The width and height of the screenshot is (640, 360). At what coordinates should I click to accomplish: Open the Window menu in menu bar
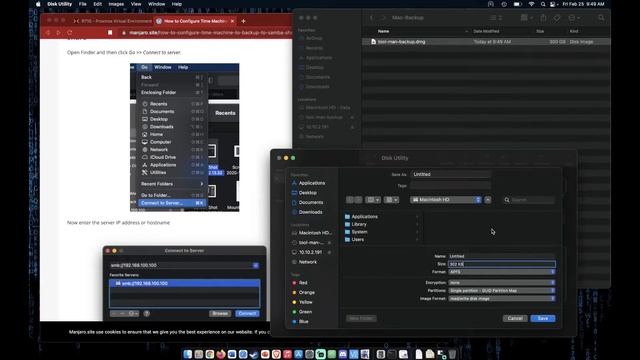156,4
